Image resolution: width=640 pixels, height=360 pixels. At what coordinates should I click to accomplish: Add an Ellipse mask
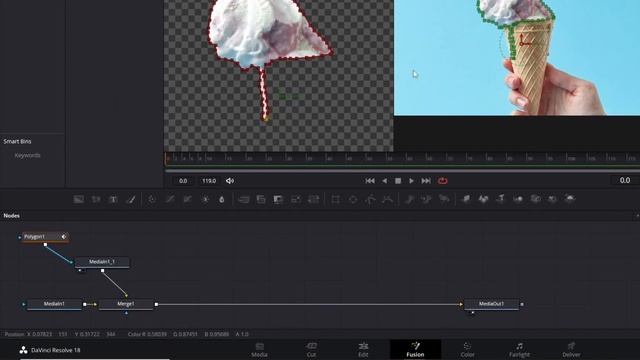tap(353, 199)
